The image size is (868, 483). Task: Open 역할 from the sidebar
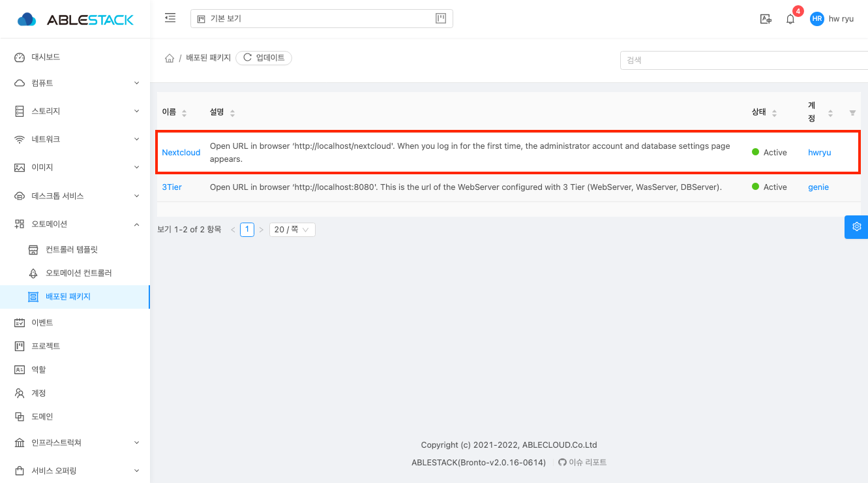coord(75,369)
